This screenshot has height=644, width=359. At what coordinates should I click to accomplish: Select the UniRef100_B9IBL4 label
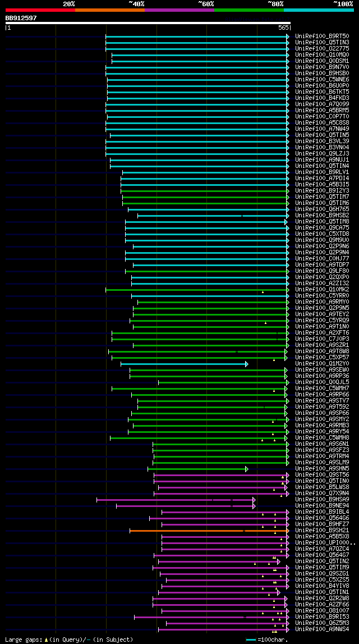point(322,512)
